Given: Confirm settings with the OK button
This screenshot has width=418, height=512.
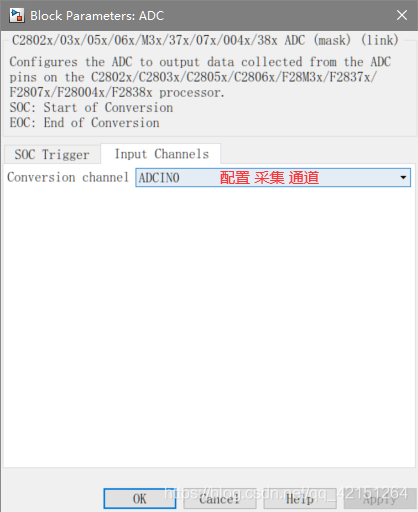Looking at the screenshot, I should [140, 499].
